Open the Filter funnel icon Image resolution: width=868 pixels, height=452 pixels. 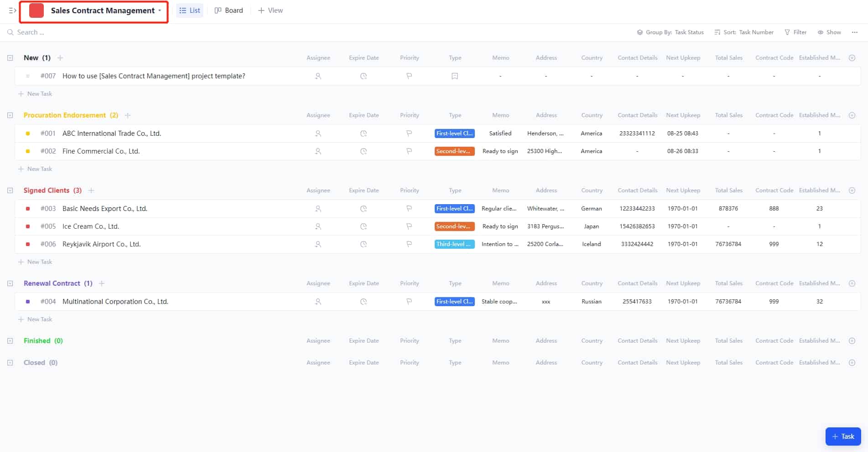tap(788, 32)
